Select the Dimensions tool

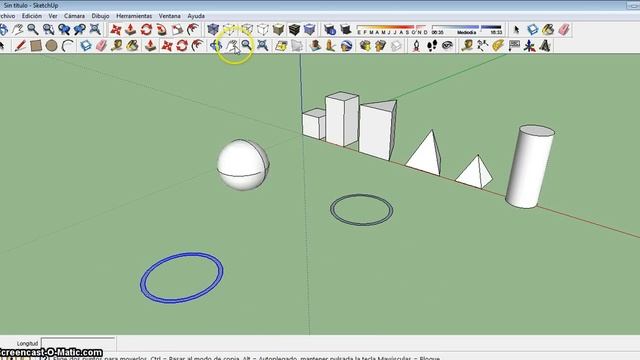click(483, 46)
